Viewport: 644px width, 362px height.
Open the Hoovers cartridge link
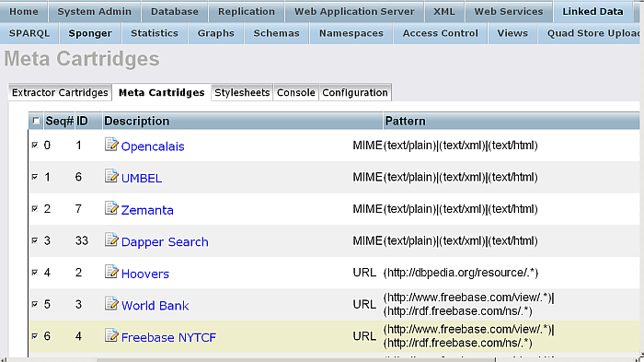coord(145,274)
